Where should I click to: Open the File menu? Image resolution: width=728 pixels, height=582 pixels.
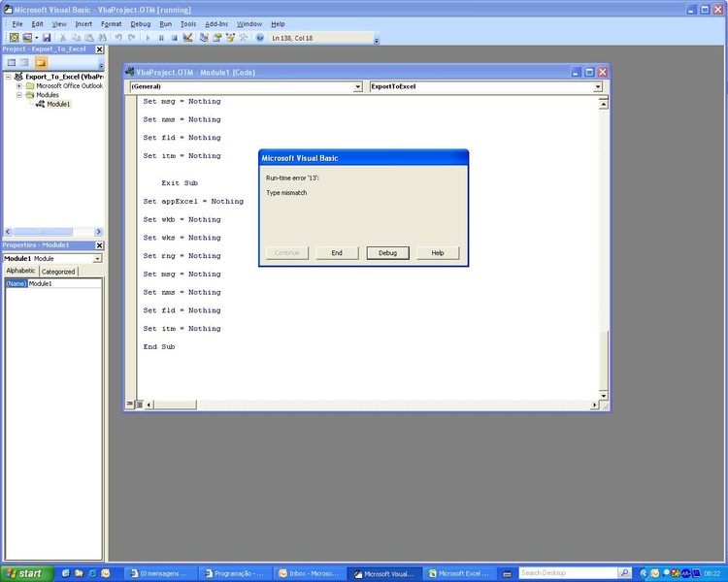tap(17, 24)
